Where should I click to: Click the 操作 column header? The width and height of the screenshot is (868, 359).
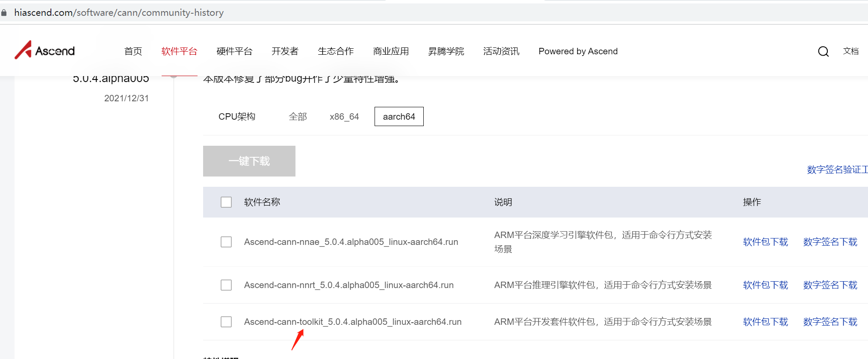point(752,202)
